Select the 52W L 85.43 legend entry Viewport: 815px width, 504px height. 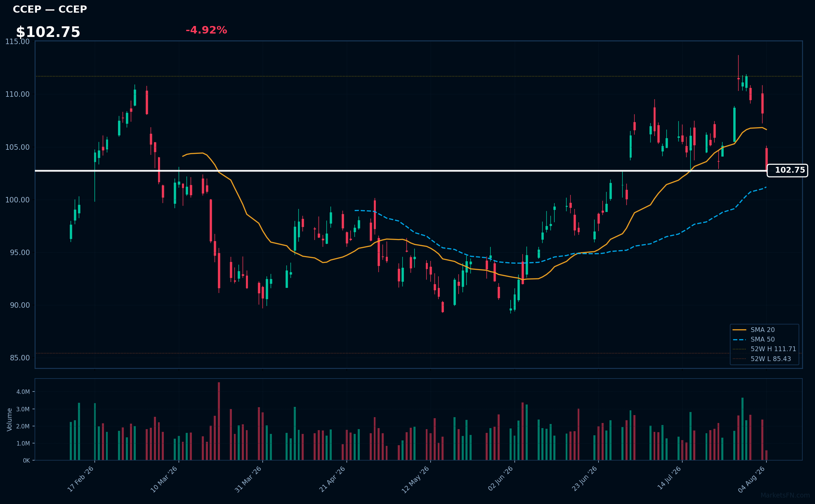point(762,359)
